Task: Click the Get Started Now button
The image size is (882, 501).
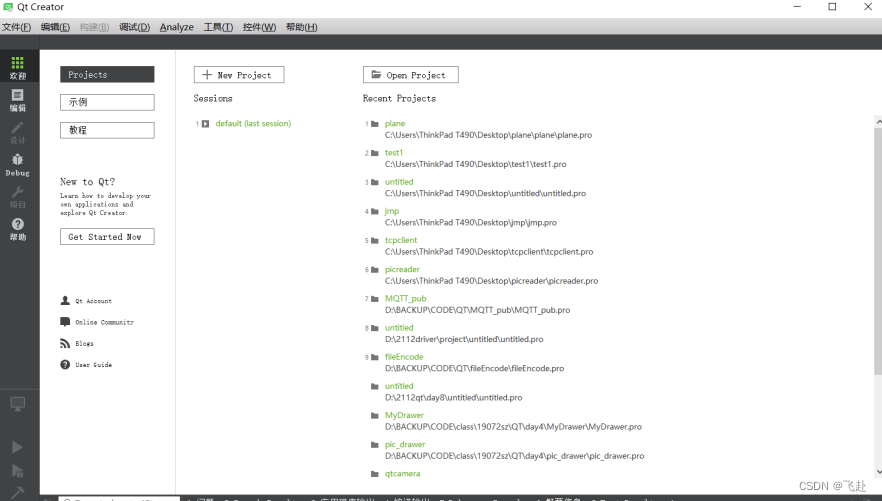Action: [107, 237]
